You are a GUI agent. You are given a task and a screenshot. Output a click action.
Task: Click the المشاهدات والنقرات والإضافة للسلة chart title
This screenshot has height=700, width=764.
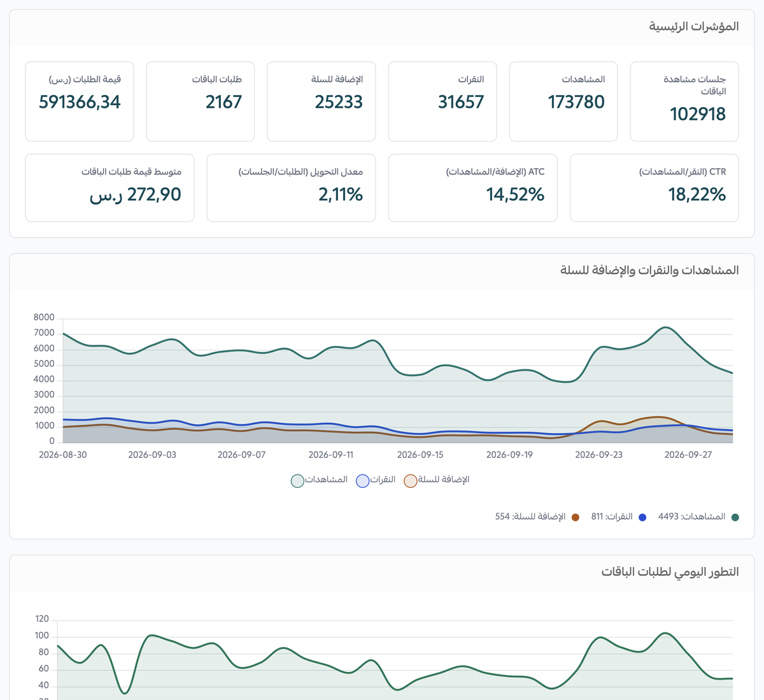649,270
